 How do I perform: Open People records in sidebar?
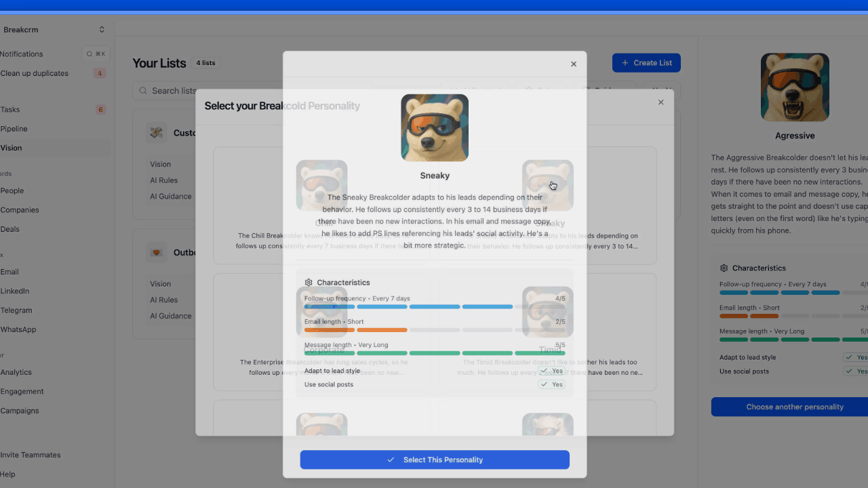click(x=12, y=191)
